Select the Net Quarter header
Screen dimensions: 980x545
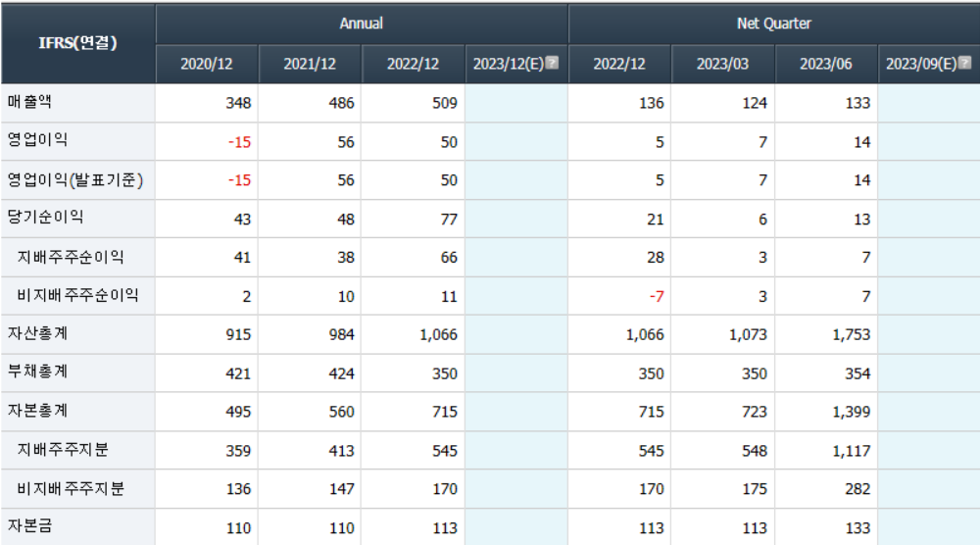click(x=774, y=24)
